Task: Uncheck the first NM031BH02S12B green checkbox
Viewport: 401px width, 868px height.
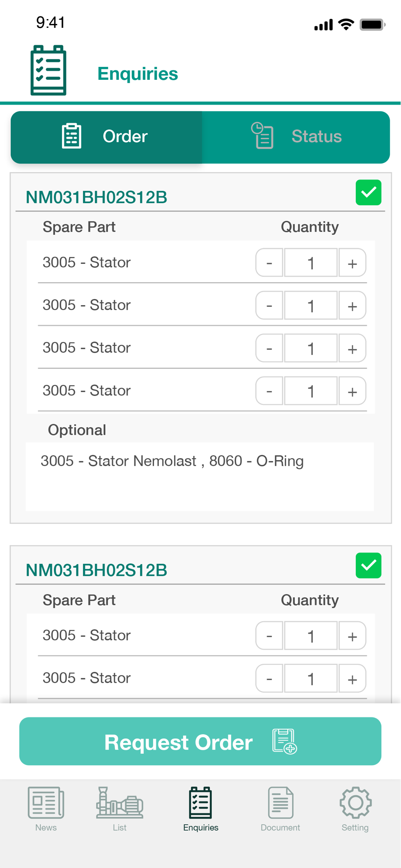Action: tap(368, 192)
